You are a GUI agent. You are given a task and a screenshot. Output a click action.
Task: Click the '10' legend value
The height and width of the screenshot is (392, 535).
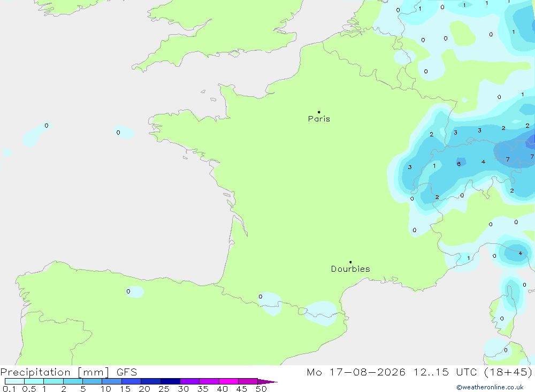(x=106, y=389)
